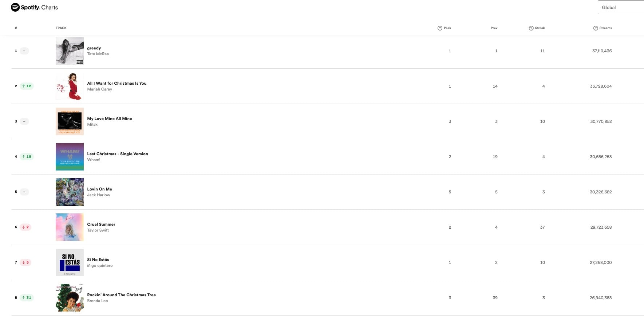This screenshot has height=317, width=644.
Task: Open the Rockin' Around The Christmas Tree track link
Action: point(121,295)
